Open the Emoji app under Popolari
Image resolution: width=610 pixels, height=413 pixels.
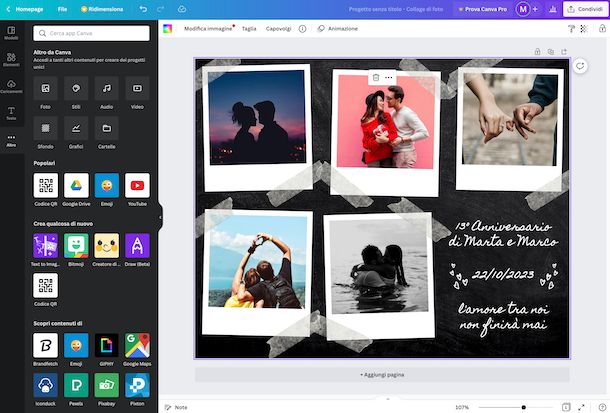pos(107,186)
